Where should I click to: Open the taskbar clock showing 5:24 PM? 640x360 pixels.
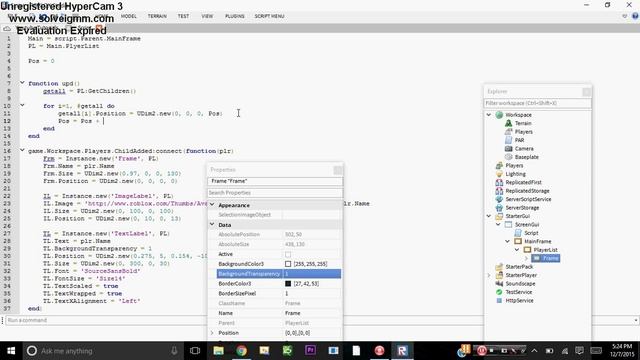[x=622, y=351]
